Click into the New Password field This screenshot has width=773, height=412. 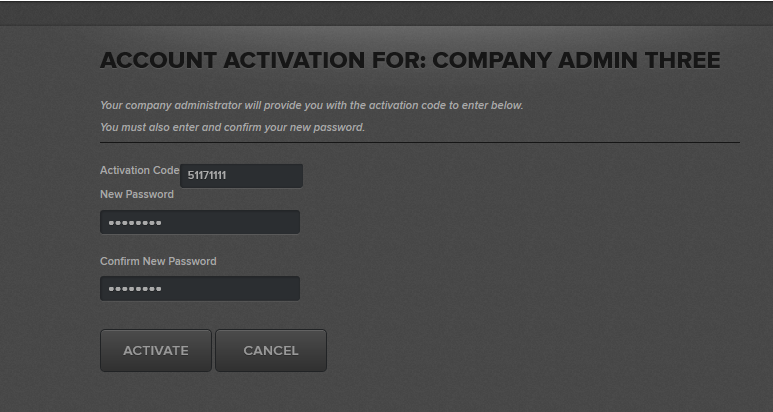click(200, 222)
